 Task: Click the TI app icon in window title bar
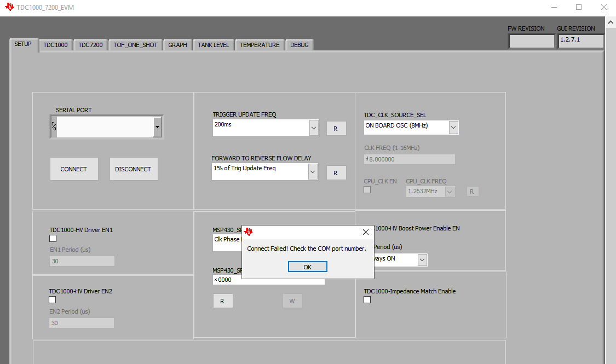tap(9, 7)
